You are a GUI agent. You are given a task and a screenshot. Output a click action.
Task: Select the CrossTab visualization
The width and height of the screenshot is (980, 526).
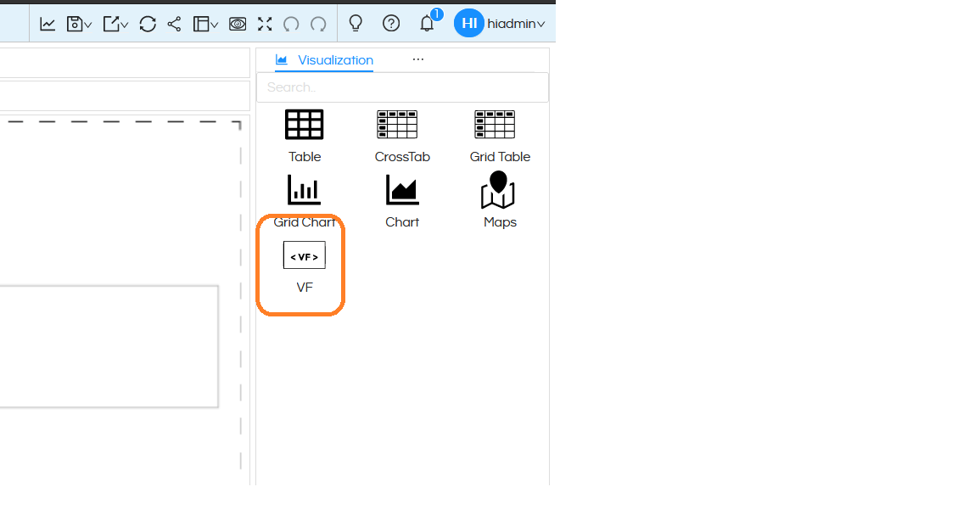click(402, 137)
